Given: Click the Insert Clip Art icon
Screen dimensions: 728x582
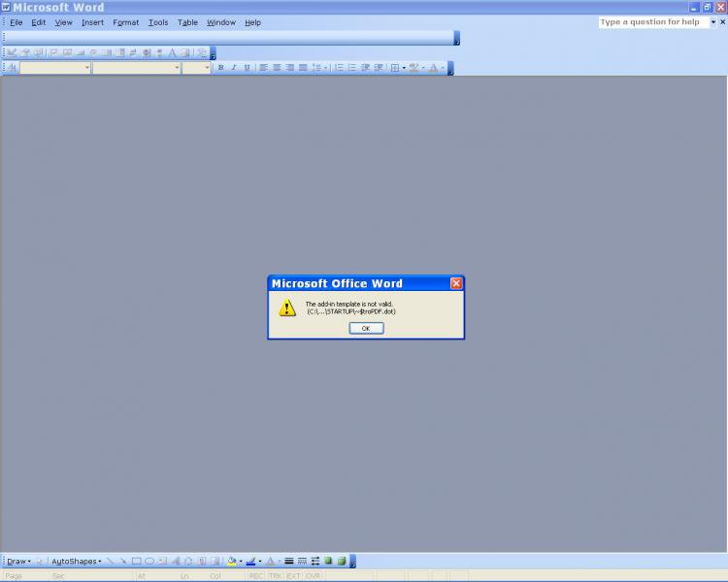Looking at the screenshot, I should click(x=202, y=561).
